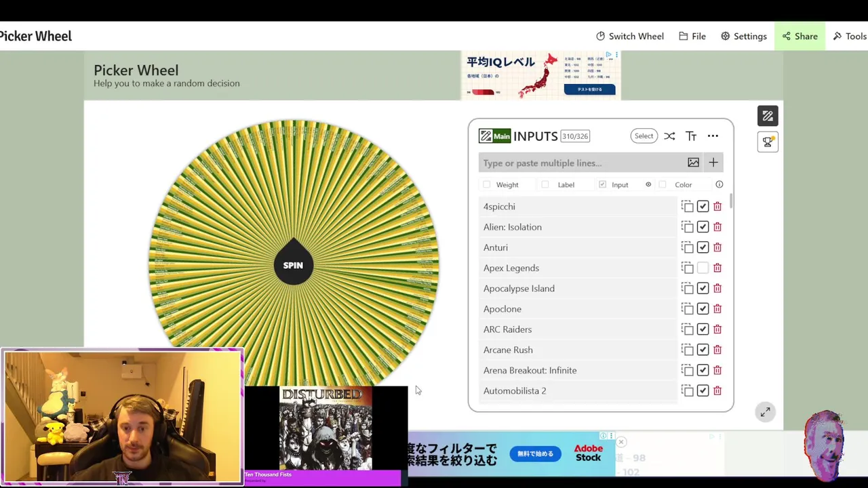Expand the inputs panel to fullscreen
Viewport: 868px width, 488px height.
tap(765, 412)
